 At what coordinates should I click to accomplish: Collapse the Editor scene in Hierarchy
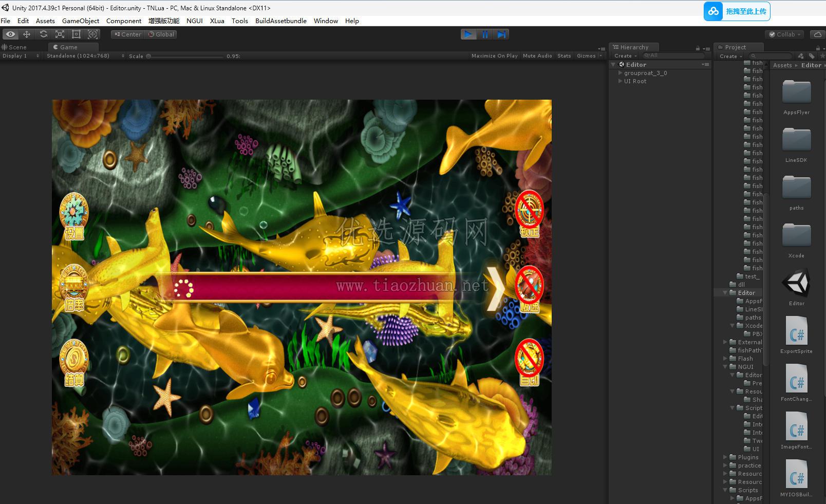[x=613, y=65]
